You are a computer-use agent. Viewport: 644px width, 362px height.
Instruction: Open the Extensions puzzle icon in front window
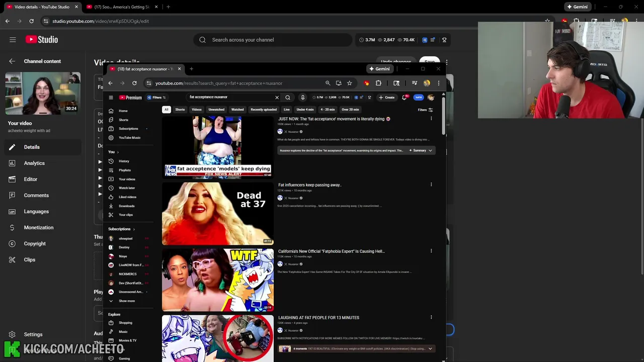click(378, 83)
